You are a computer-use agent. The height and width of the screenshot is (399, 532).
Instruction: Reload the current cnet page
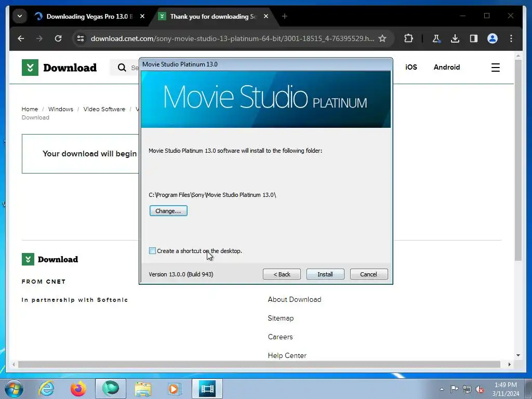pyautogui.click(x=58, y=38)
